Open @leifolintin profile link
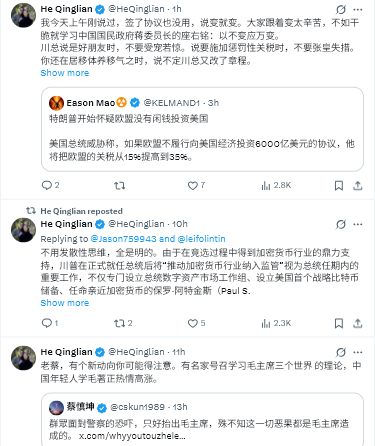375x446 pixels. pyautogui.click(x=202, y=239)
